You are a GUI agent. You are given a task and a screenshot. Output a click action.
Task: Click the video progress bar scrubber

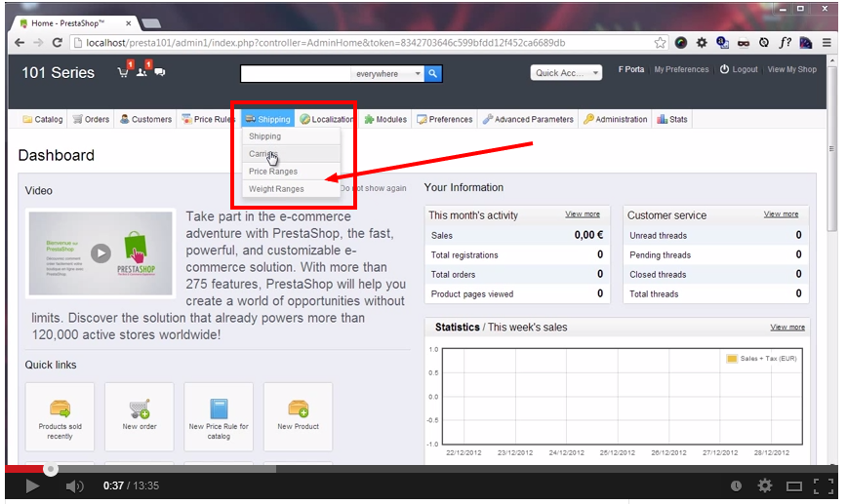point(51,469)
